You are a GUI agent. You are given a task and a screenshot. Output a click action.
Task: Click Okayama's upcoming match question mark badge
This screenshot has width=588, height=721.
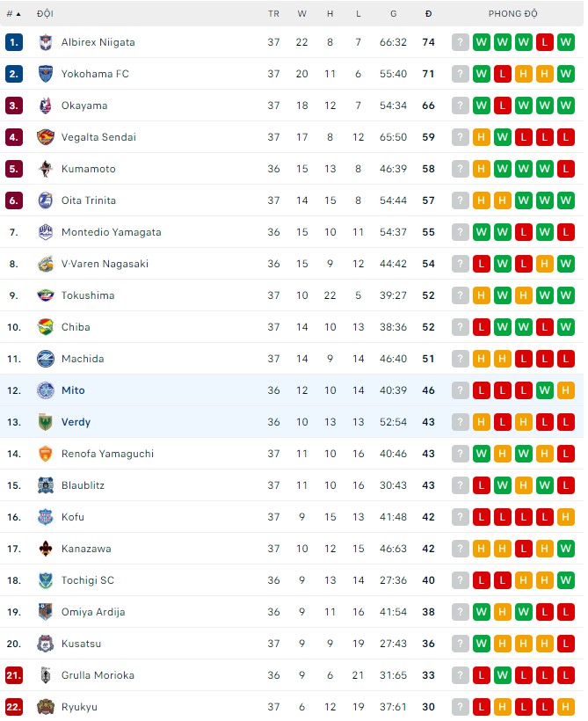coord(460,106)
